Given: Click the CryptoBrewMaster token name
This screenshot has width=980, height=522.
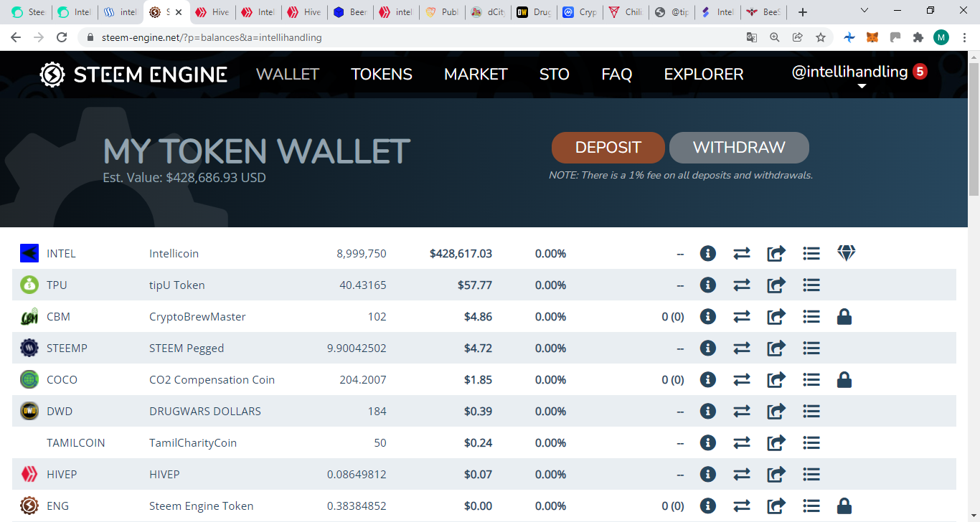Looking at the screenshot, I should coord(197,316).
